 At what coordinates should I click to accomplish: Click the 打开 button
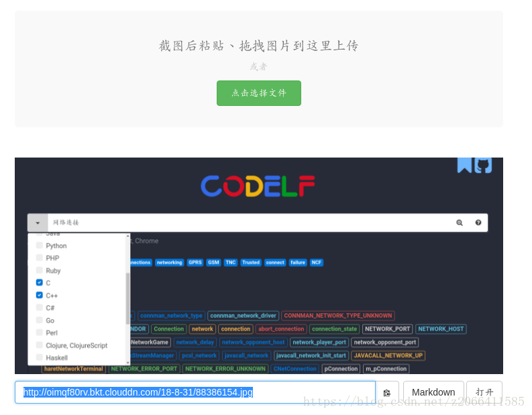tap(484, 392)
